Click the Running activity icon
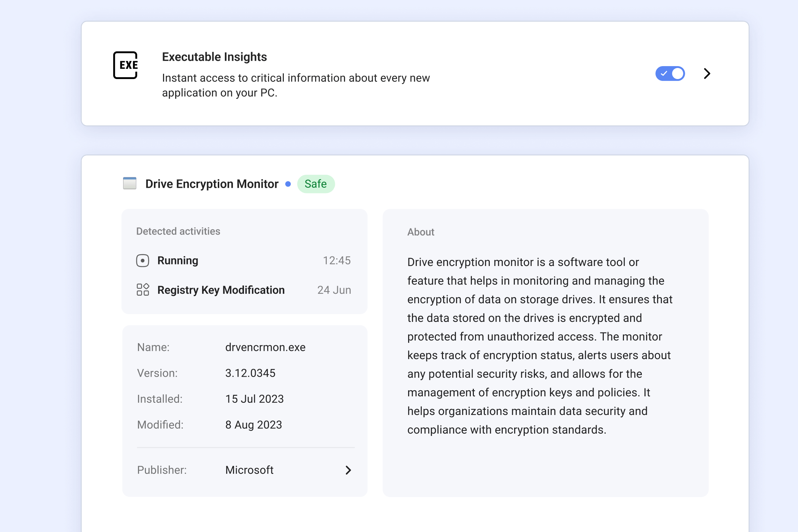This screenshot has width=798, height=532. click(142, 261)
